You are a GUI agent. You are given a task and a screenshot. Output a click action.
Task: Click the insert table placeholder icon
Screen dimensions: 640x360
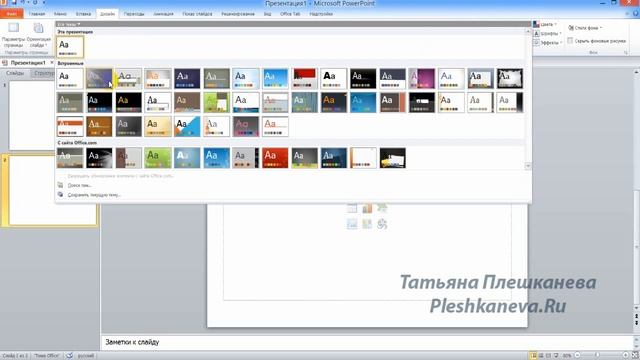pos(352,208)
